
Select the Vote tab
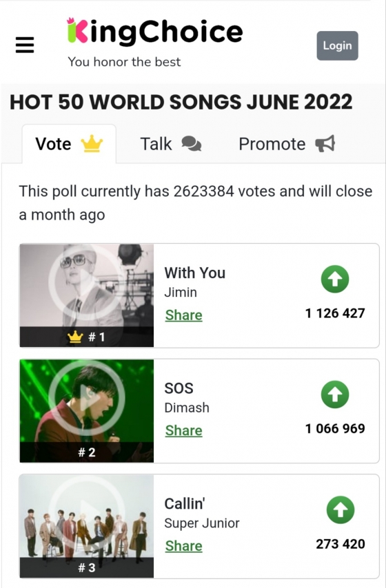point(69,144)
